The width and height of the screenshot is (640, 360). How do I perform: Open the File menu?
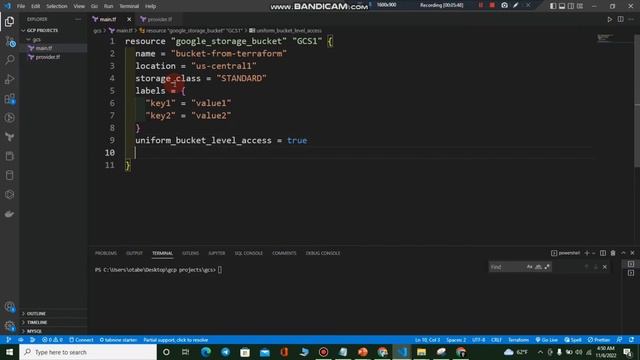coord(21,6)
